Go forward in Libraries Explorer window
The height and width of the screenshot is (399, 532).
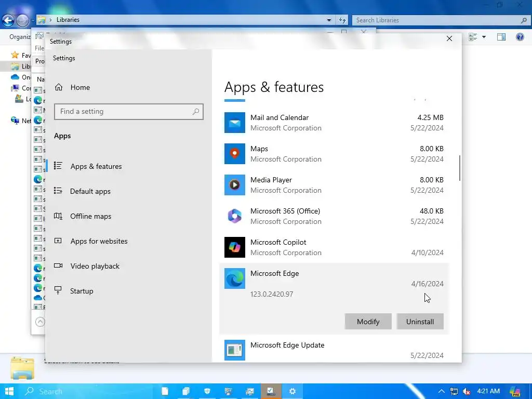pos(22,20)
